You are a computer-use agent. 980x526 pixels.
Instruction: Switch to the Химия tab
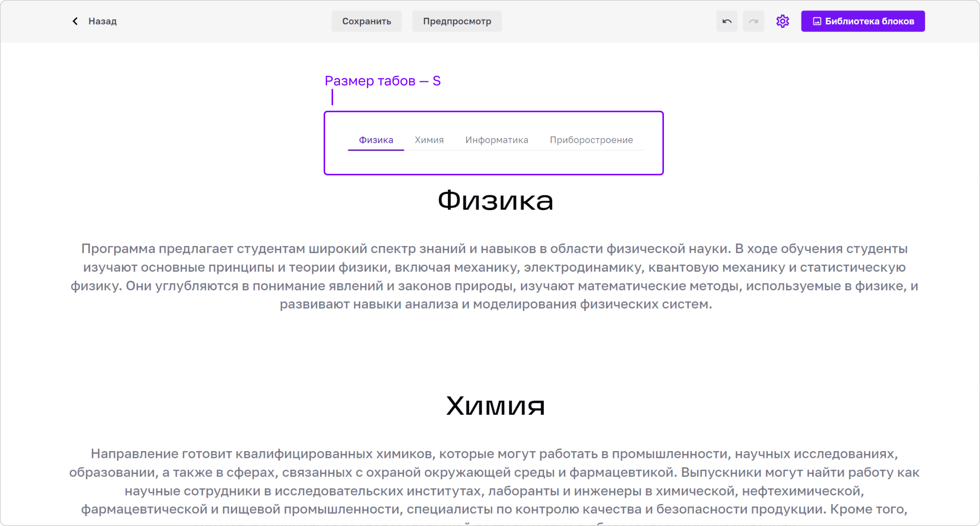pos(429,140)
